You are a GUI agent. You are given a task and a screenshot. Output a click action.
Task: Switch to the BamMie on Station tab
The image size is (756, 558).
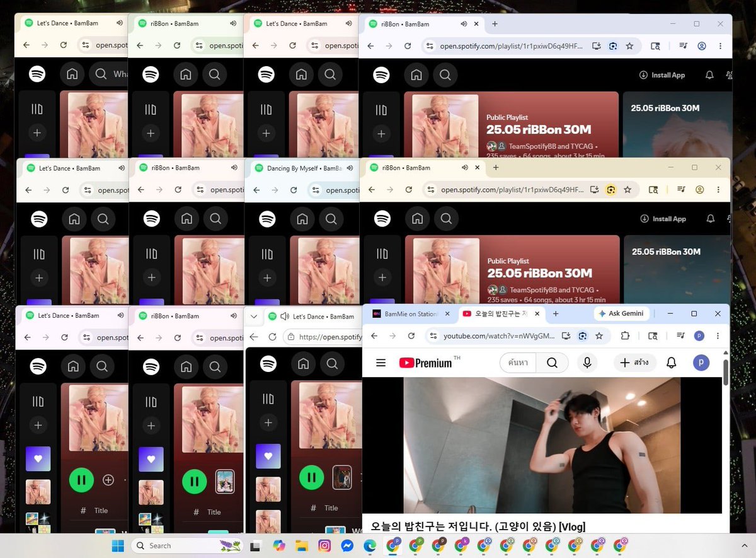coord(409,314)
